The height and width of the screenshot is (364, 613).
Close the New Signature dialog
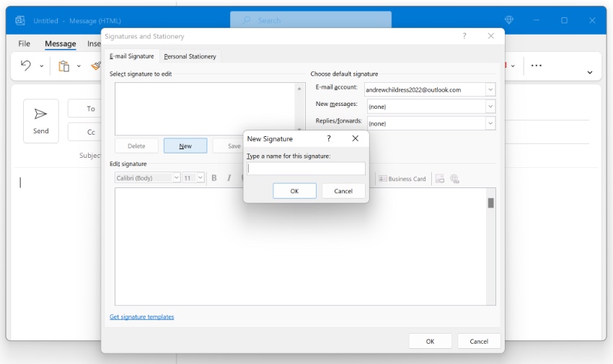[x=355, y=138]
